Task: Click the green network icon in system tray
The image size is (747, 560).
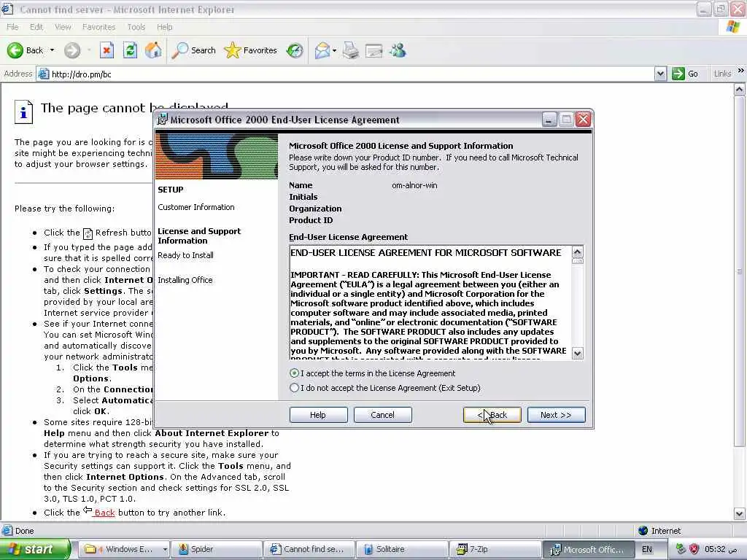Action: tap(681, 549)
